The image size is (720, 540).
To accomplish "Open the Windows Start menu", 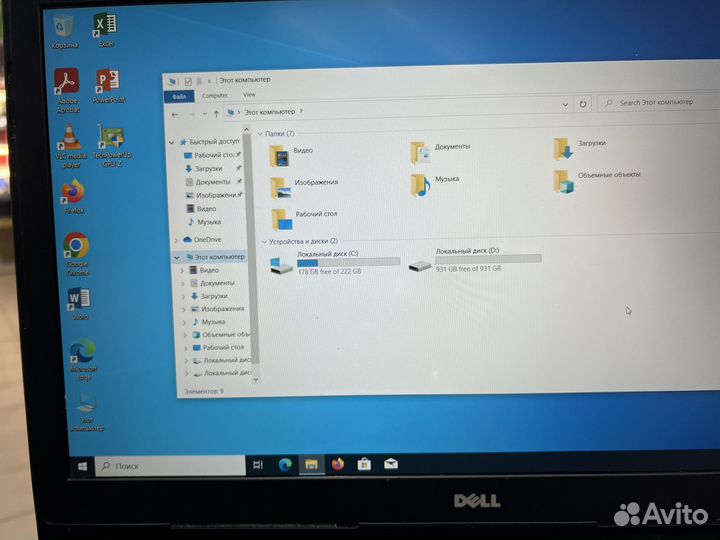I will (83, 467).
